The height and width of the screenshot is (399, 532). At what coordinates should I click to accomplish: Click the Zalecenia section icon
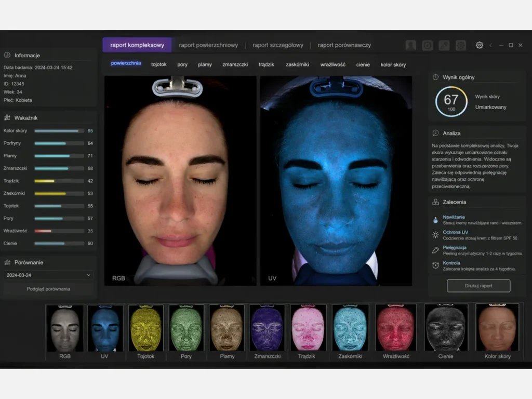click(x=436, y=202)
